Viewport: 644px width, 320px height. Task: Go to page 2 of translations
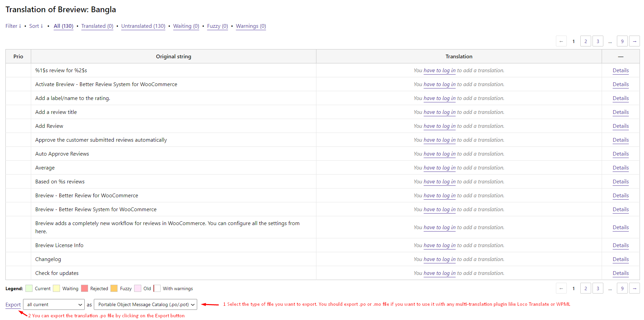(585, 41)
